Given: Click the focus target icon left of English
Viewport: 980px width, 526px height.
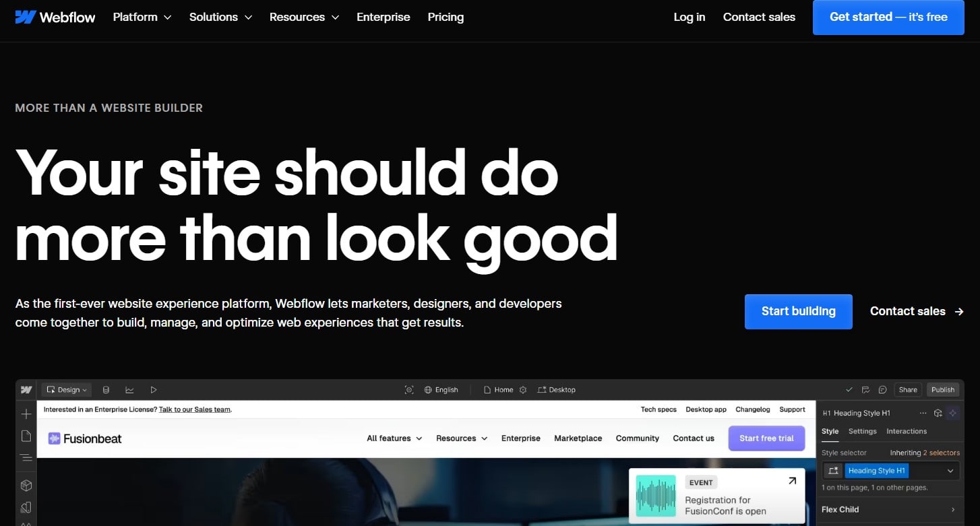Looking at the screenshot, I should coord(408,389).
